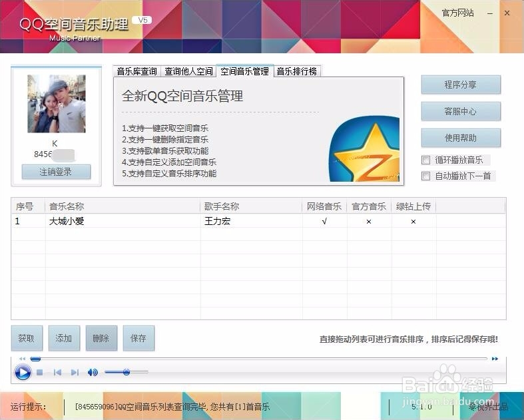Mute the speaker volume icon
Image resolution: width=524 pixels, height=420 pixels.
click(x=93, y=372)
